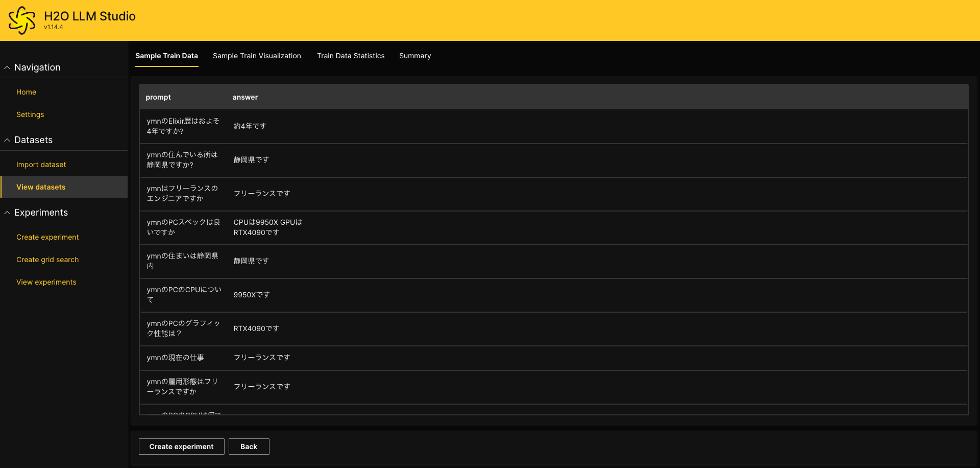Viewport: 980px width, 468px height.
Task: Select the prompt 'ymnはフリーランスのエンジニアですか'
Action: coord(182,194)
